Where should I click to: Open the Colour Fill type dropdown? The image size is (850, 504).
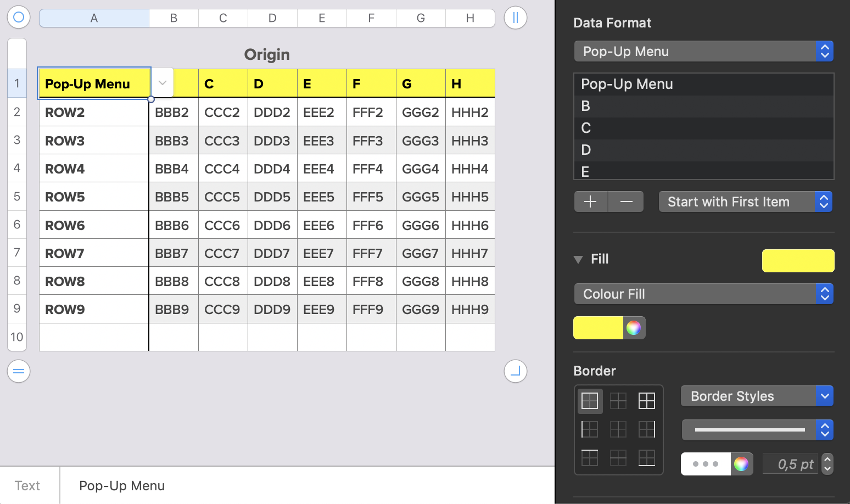703,294
